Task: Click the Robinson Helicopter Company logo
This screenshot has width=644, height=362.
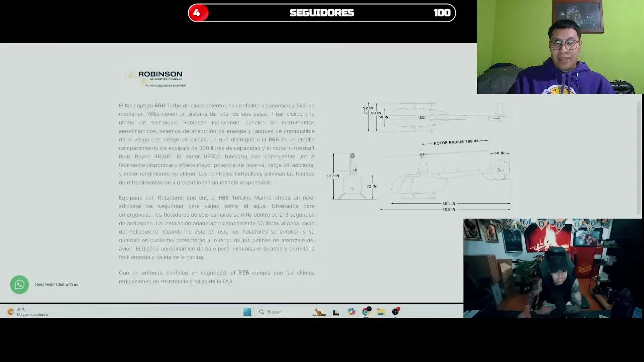Action: pos(156,79)
